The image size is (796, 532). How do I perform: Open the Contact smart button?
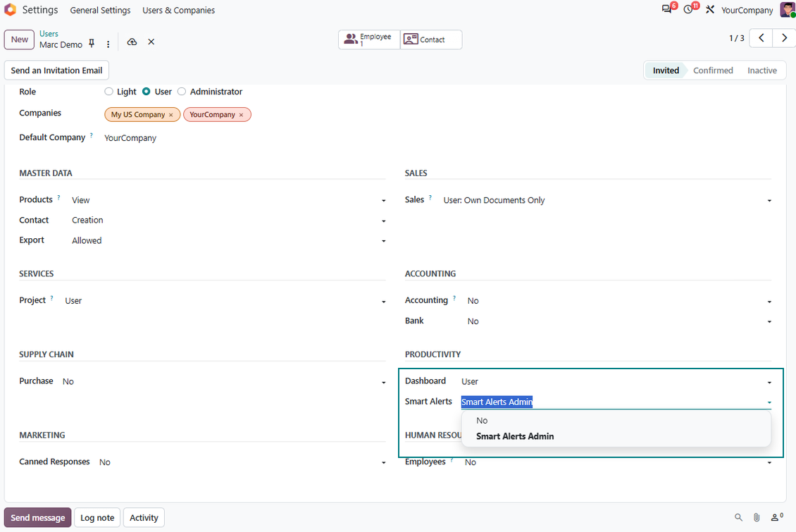pyautogui.click(x=432, y=39)
